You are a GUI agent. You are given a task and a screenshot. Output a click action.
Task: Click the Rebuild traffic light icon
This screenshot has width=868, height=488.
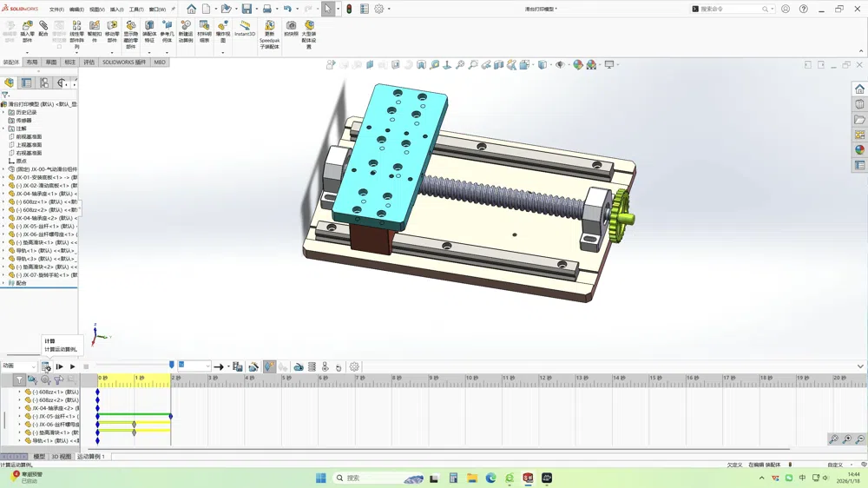[349, 9]
